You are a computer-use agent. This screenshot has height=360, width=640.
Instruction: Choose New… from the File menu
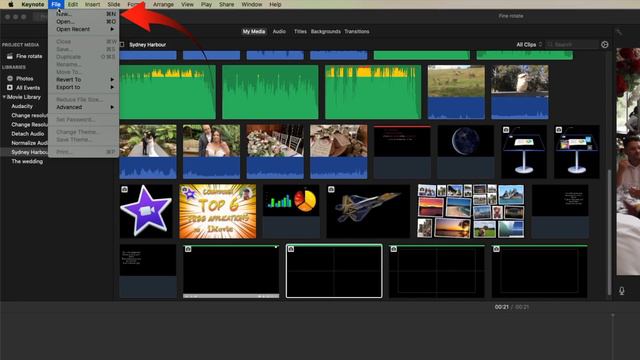[83, 14]
